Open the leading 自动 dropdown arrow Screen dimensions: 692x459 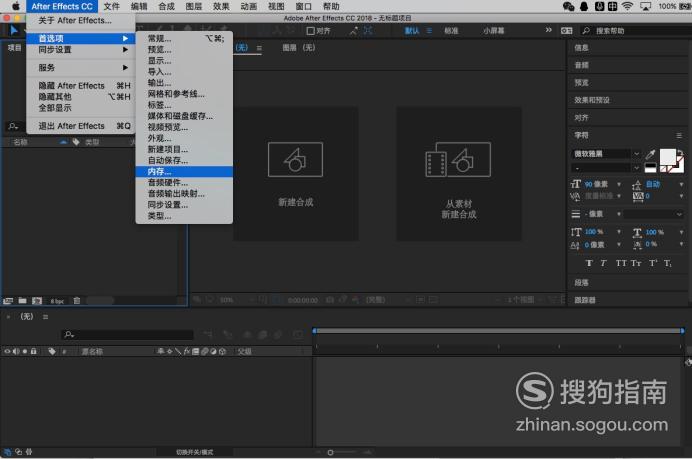tap(681, 184)
